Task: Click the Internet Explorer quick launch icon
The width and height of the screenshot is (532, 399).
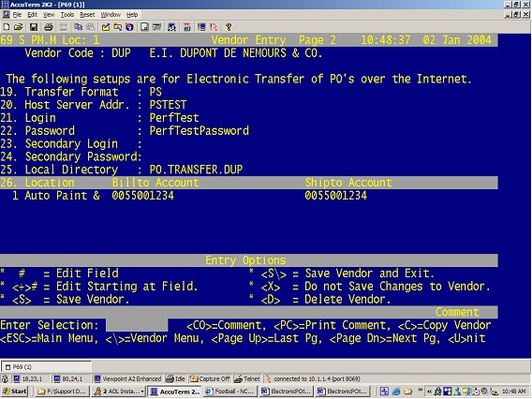Action: pyautogui.click(x=396, y=392)
